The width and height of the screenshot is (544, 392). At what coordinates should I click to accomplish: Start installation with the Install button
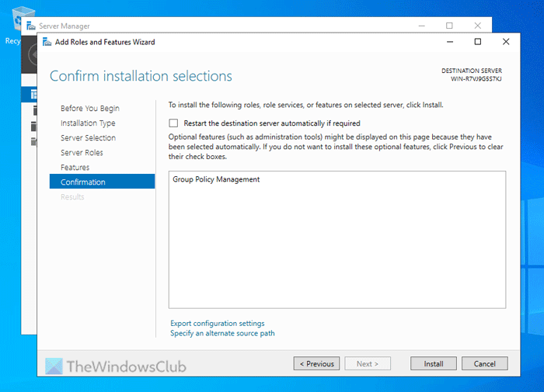click(x=434, y=363)
